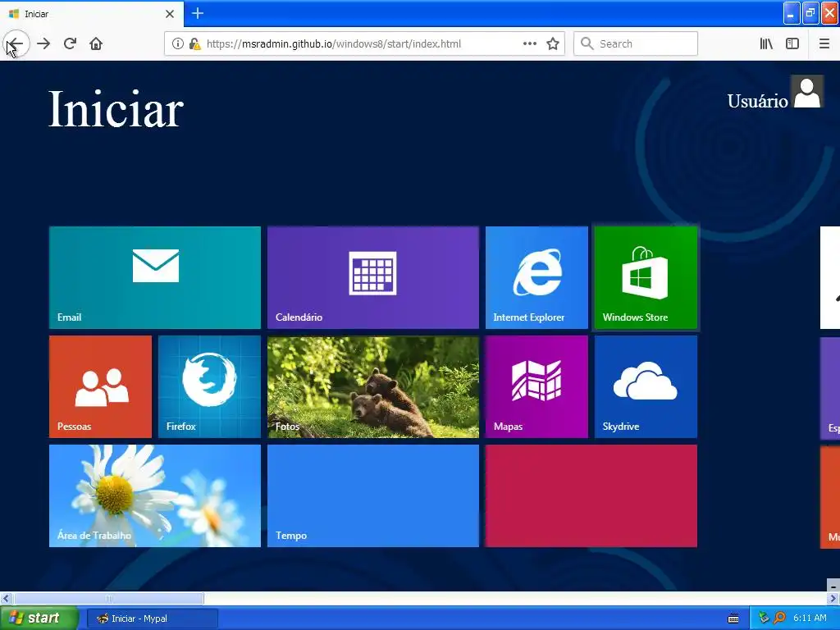Open the Calendário tile

pos(373,277)
